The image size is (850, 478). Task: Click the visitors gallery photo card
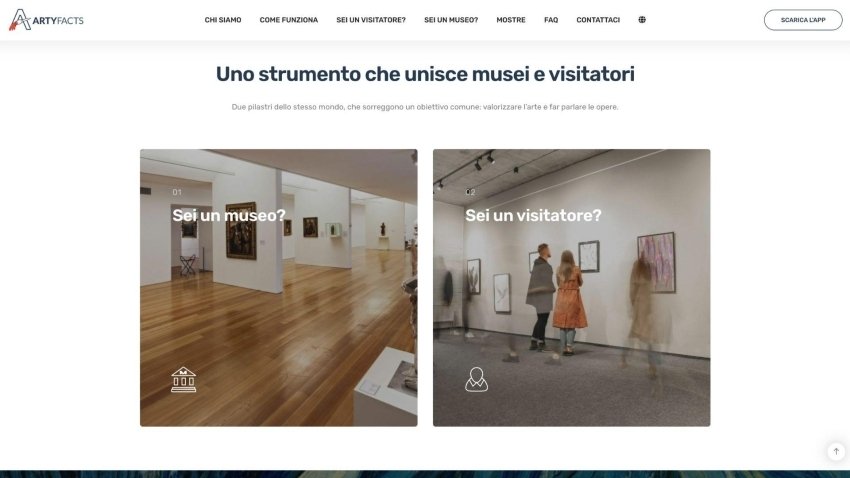click(x=571, y=288)
